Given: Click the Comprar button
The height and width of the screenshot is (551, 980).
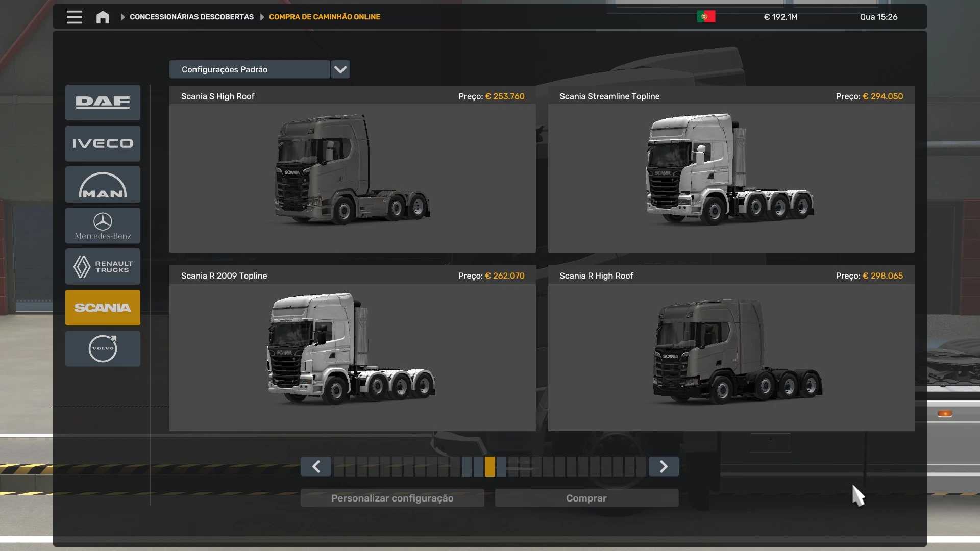Looking at the screenshot, I should pos(586,498).
